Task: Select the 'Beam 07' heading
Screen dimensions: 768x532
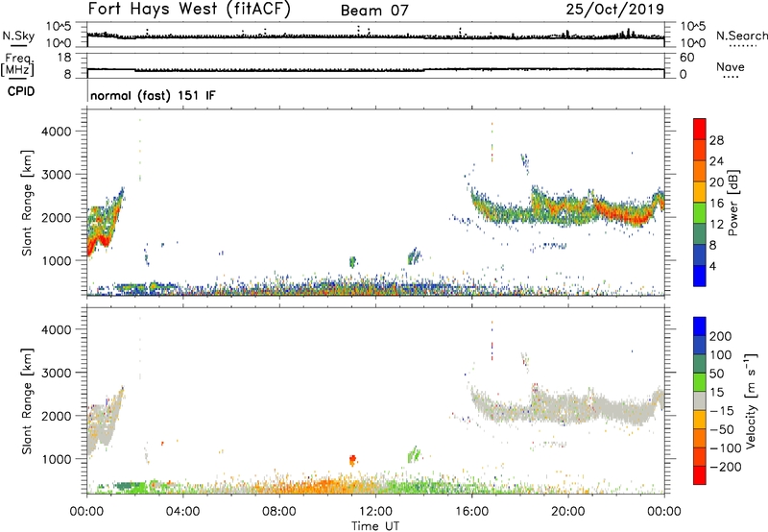Action: click(374, 11)
